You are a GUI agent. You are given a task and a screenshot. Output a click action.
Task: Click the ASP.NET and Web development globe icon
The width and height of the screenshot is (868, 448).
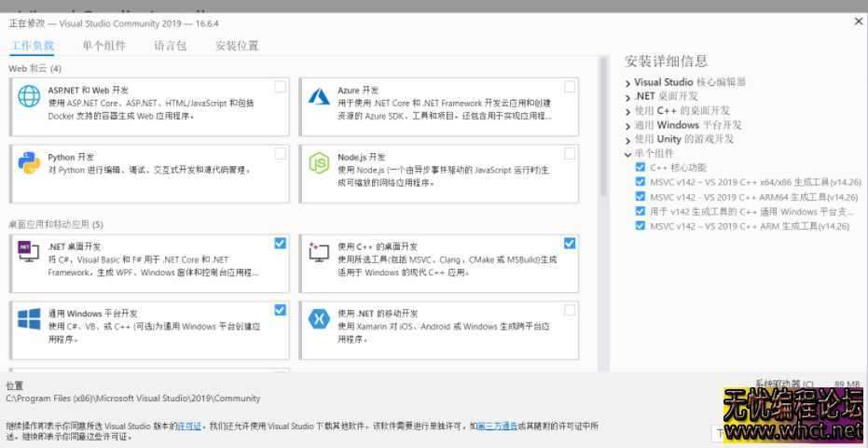(x=27, y=95)
